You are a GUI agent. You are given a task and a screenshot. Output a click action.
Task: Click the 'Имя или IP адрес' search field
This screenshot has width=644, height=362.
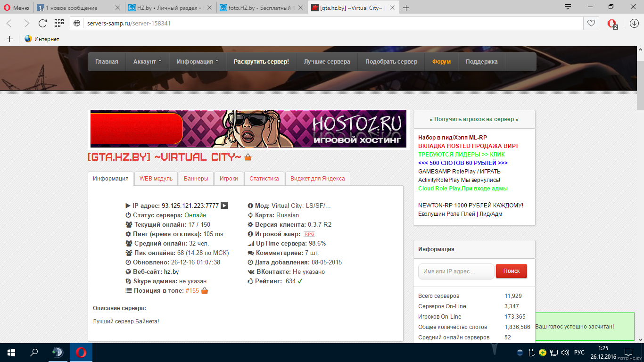(x=456, y=271)
